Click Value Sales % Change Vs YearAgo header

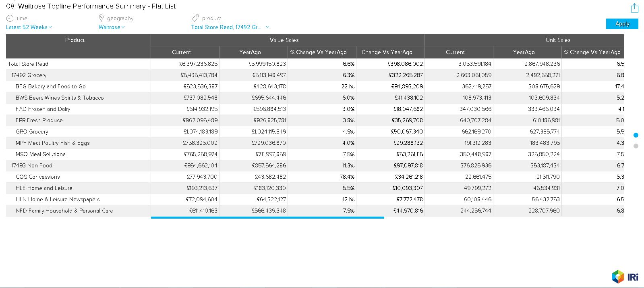click(322, 52)
